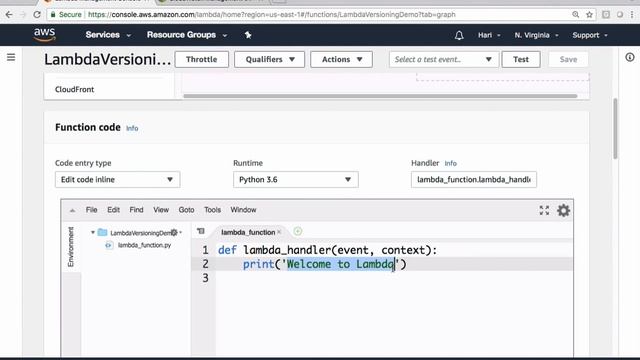Viewport: 640px width, 360px height.
Task: Open the Handler Info link
Action: (451, 163)
